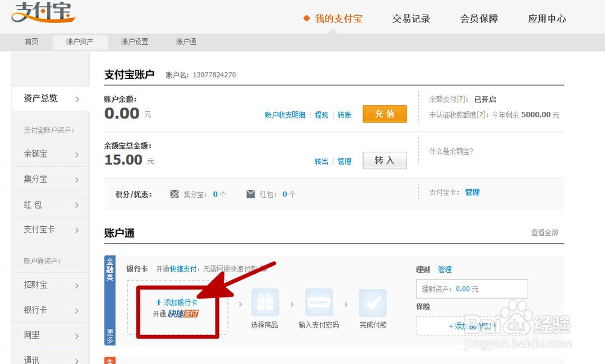Image resolution: width=605 pixels, height=364 pixels.
Task: Open the 账户收支明细 link
Action: (284, 115)
